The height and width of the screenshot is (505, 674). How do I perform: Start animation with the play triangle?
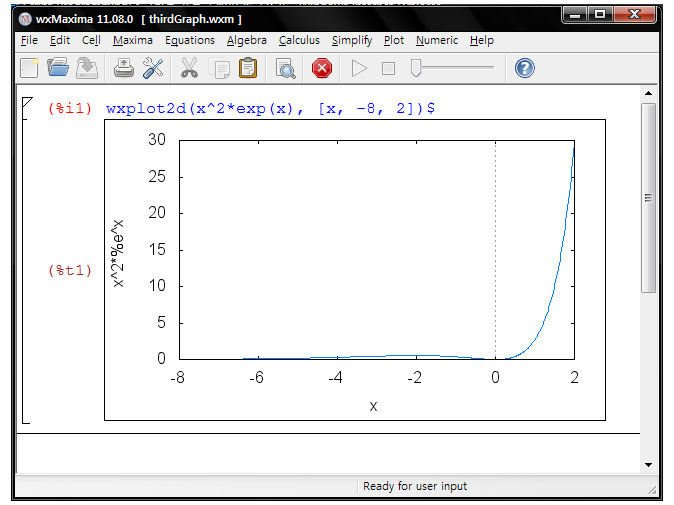pyautogui.click(x=359, y=68)
